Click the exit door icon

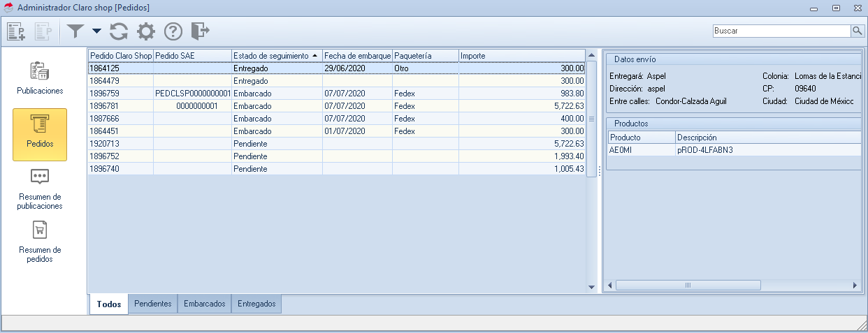(200, 31)
